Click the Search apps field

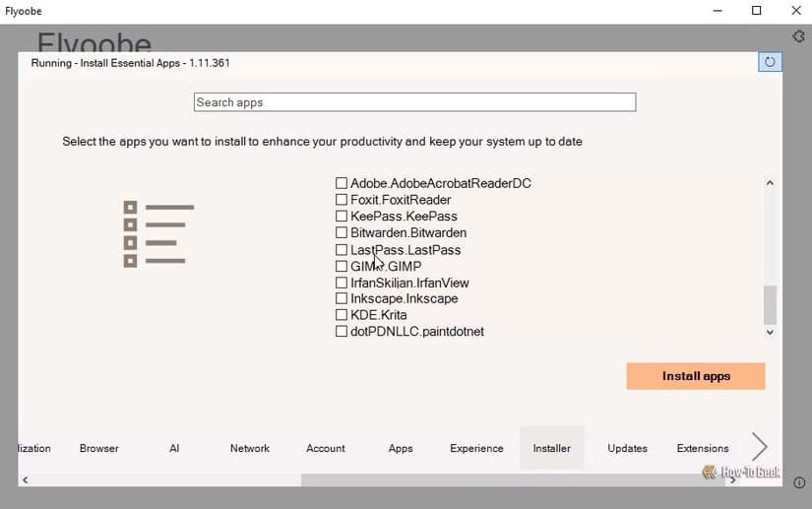point(414,102)
